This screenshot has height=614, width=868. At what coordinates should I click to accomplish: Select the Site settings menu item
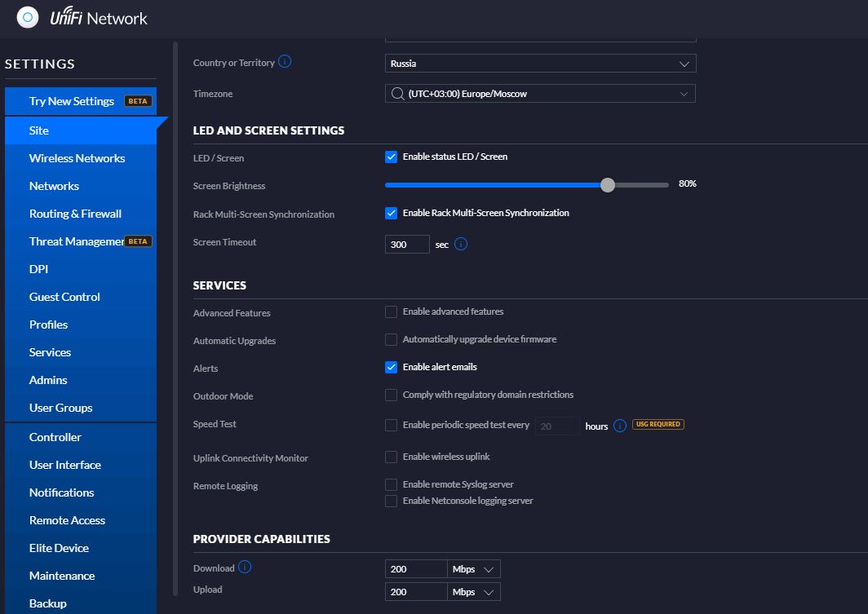point(81,130)
